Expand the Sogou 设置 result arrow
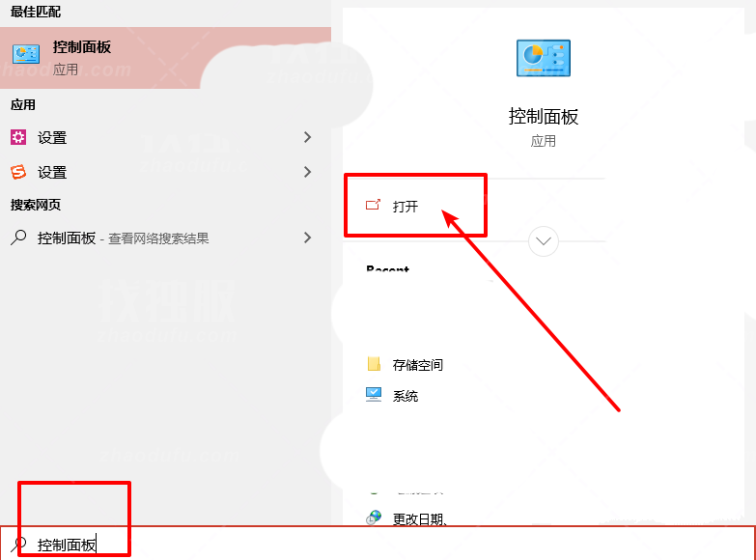 pyautogui.click(x=308, y=172)
